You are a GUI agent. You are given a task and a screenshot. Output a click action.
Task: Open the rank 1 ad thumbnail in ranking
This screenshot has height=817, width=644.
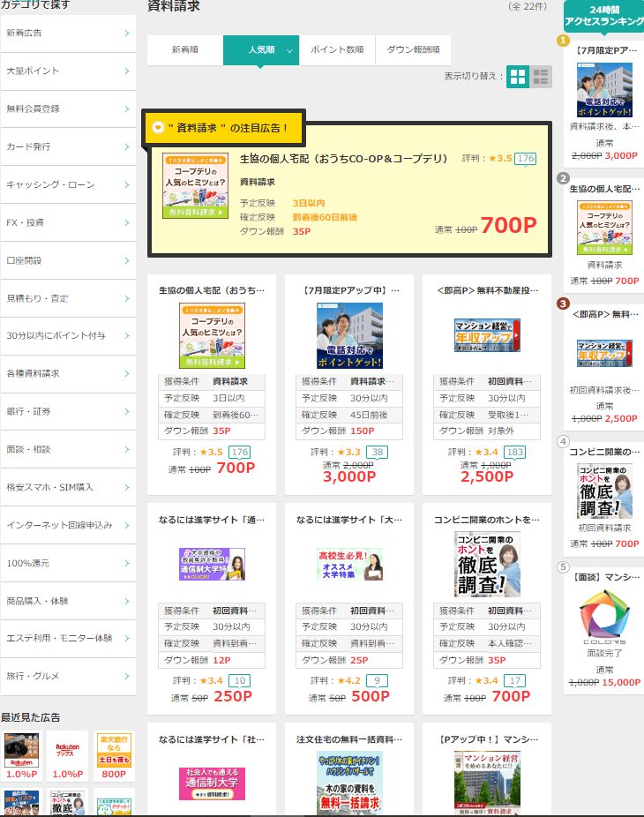(604, 91)
